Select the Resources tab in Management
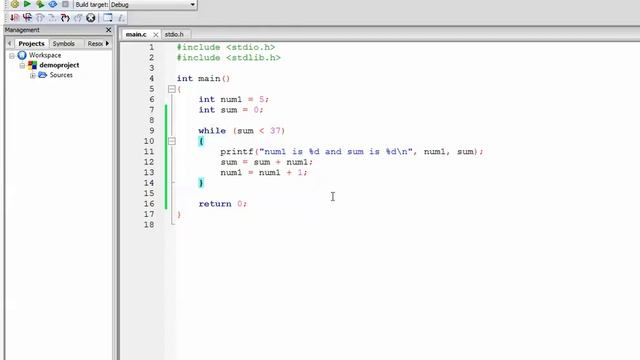The width and height of the screenshot is (640, 360). (x=95, y=43)
